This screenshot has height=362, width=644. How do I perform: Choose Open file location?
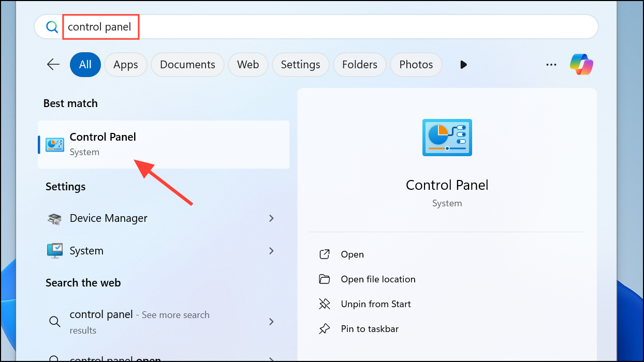click(x=378, y=279)
